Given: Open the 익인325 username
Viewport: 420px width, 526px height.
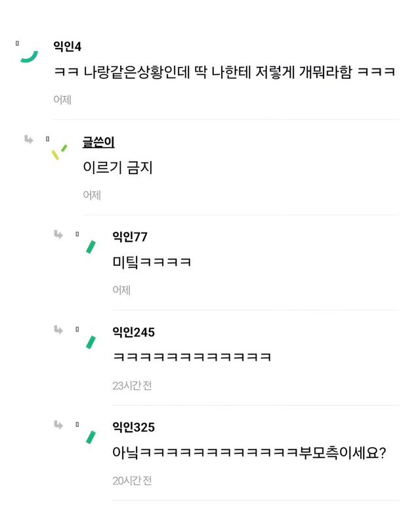Looking at the screenshot, I should [133, 427].
